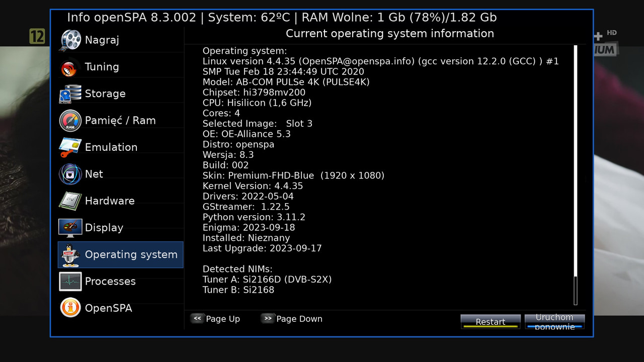Click the Python version: 3.11.2 line

[x=254, y=217]
